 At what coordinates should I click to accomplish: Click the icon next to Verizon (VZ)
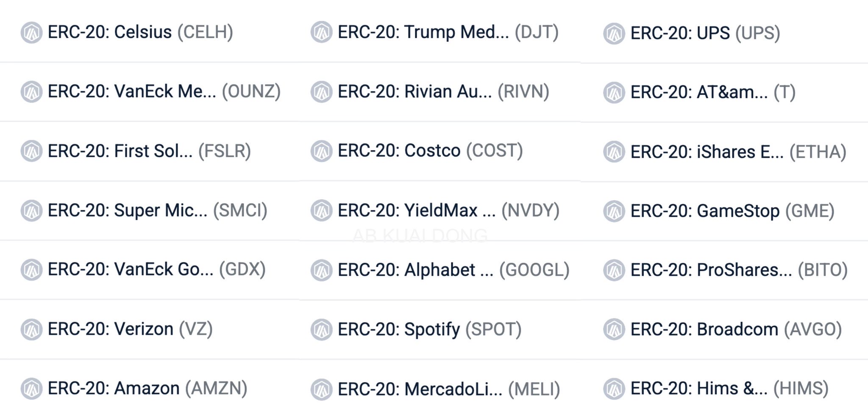pyautogui.click(x=31, y=330)
